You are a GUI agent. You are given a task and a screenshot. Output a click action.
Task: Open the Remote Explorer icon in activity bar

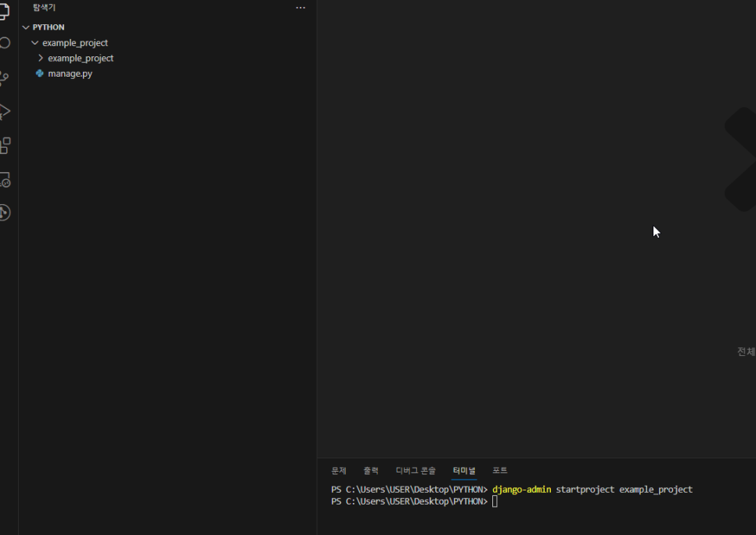coord(5,179)
